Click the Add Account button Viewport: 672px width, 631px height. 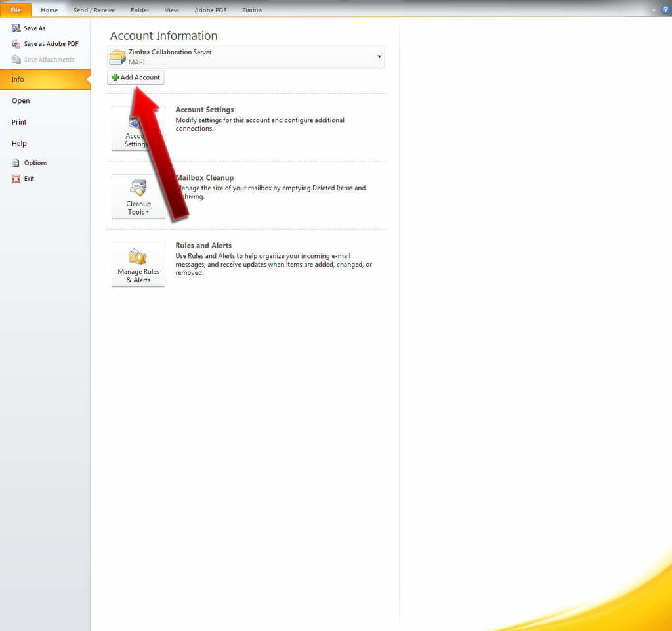pyautogui.click(x=135, y=77)
